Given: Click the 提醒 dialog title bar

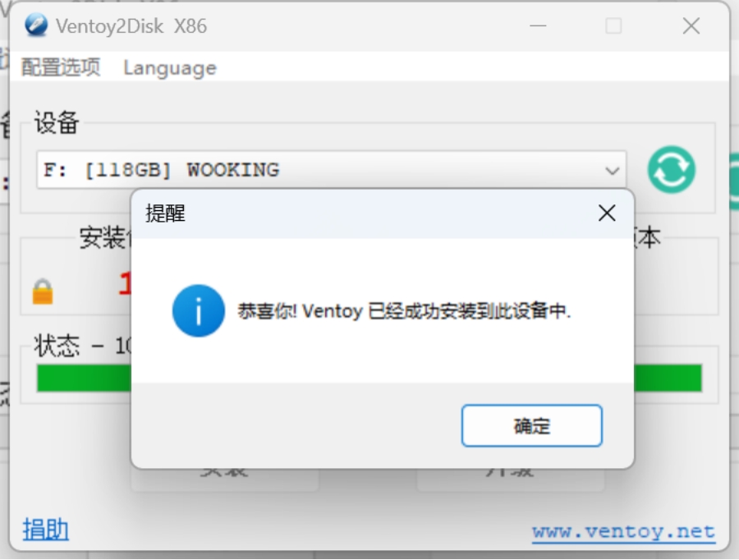Looking at the screenshot, I should pos(363,213).
